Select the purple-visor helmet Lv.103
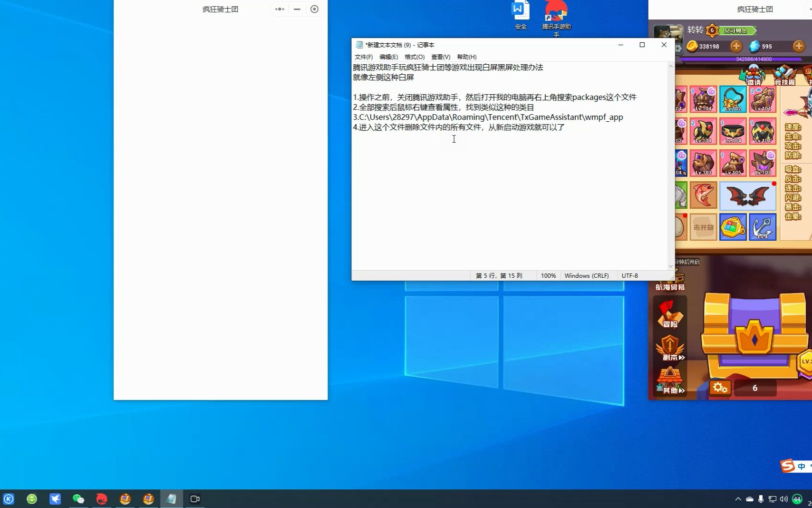The width and height of the screenshot is (812, 508). tap(763, 163)
